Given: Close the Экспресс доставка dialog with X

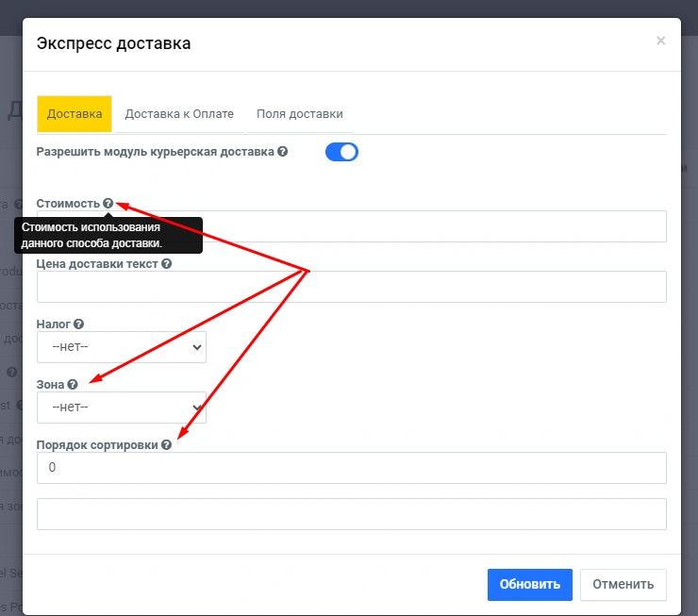Looking at the screenshot, I should 660,41.
